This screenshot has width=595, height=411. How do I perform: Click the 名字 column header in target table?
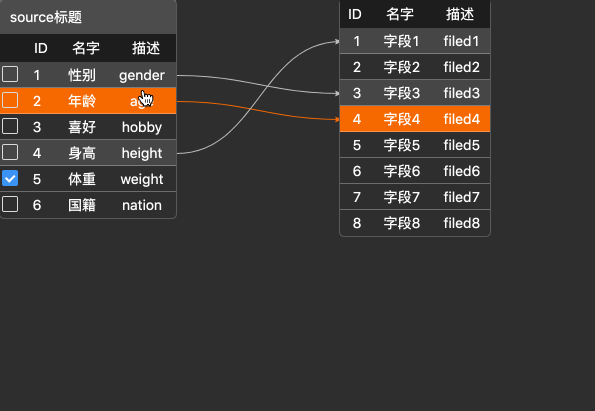click(400, 14)
